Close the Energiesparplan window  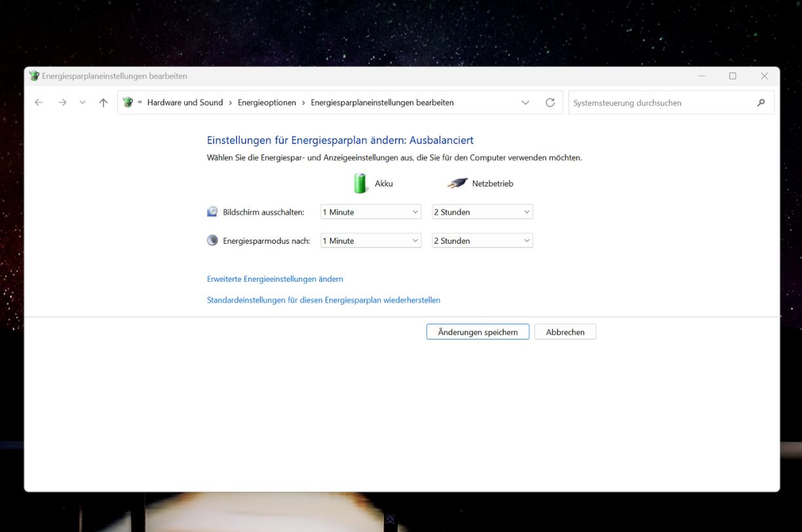pyautogui.click(x=764, y=76)
